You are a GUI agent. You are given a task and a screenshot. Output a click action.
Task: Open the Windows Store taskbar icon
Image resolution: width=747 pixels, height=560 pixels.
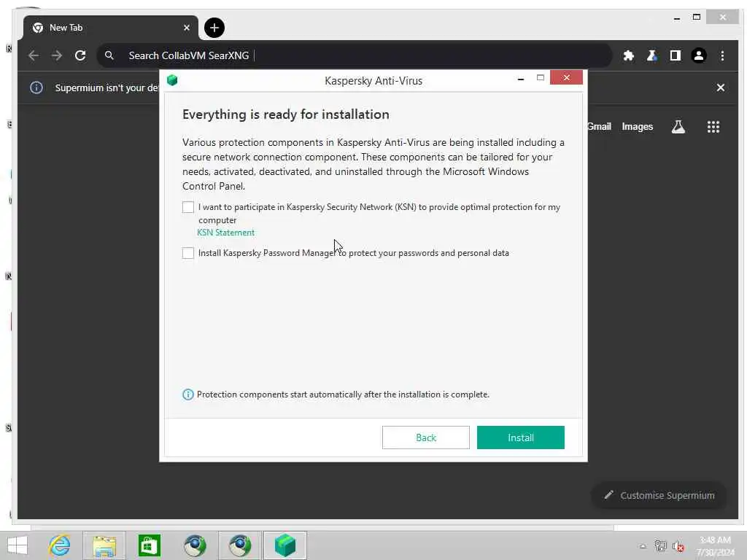point(149,545)
